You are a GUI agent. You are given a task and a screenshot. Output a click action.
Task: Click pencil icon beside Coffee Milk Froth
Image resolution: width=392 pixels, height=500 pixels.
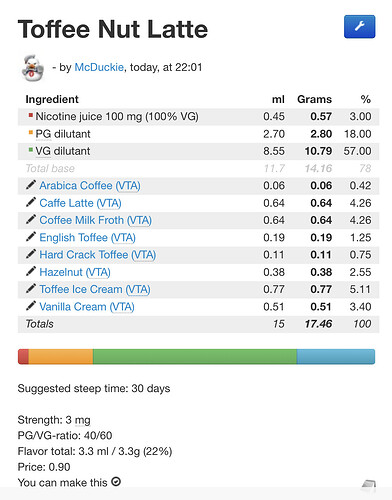(x=31, y=220)
